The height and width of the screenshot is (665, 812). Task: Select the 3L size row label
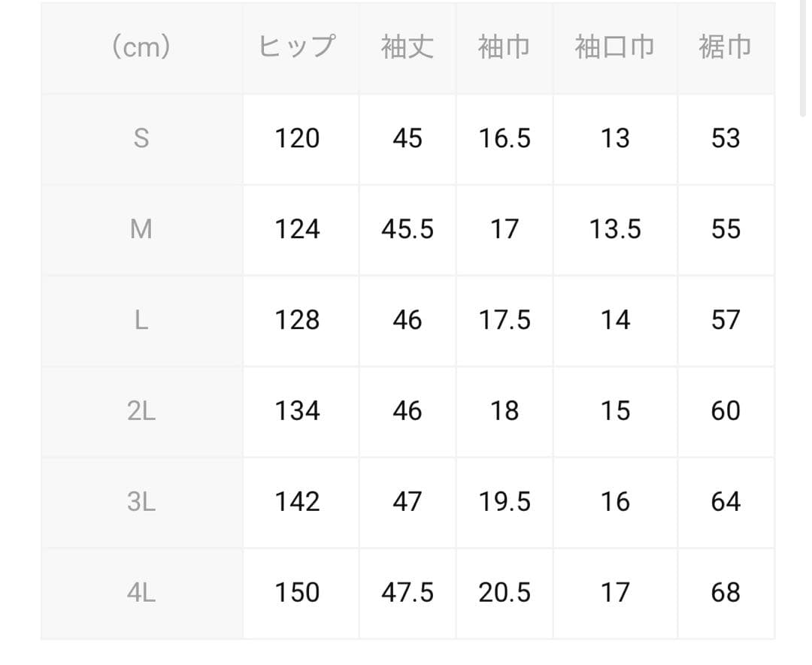(x=141, y=502)
